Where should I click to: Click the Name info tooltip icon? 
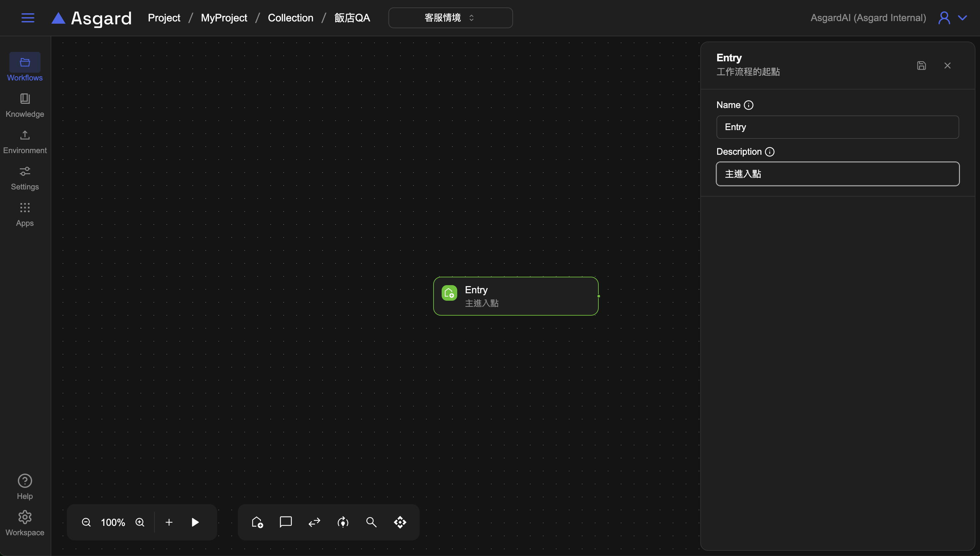(749, 105)
